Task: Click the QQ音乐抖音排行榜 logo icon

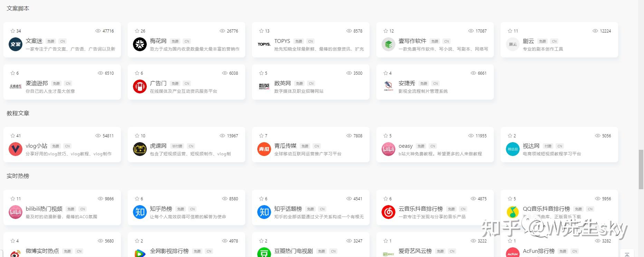Action: [513, 212]
